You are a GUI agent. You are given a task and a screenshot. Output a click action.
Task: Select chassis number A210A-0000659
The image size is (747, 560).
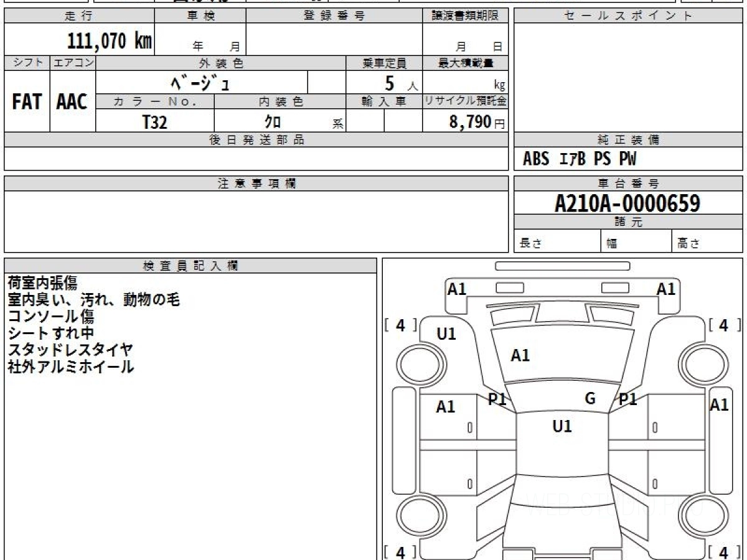point(627,203)
